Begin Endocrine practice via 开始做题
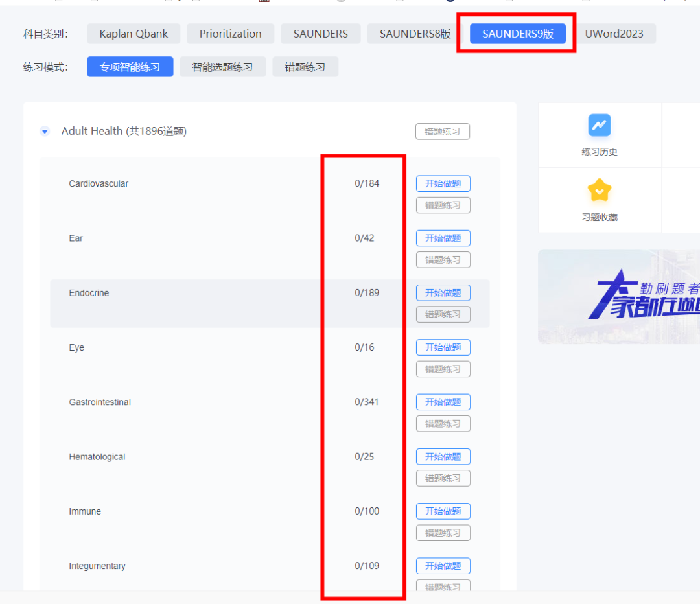The width and height of the screenshot is (700, 604). (x=443, y=293)
